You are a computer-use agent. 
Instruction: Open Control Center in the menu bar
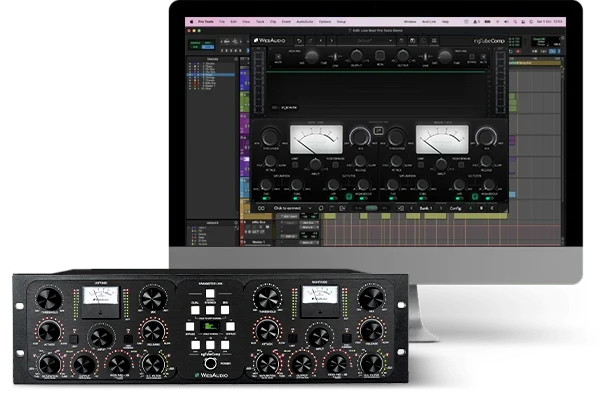pyautogui.click(x=523, y=22)
